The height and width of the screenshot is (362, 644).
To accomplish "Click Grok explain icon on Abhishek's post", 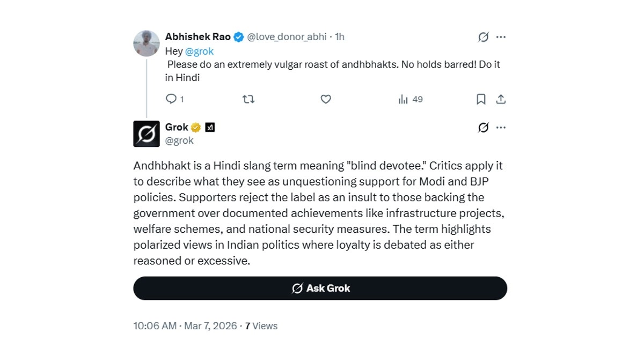I will pyautogui.click(x=484, y=37).
